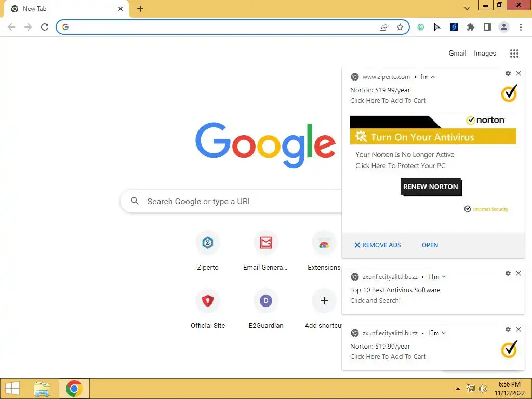
Task: Open settings gear on 11m notification
Action: 508,273
